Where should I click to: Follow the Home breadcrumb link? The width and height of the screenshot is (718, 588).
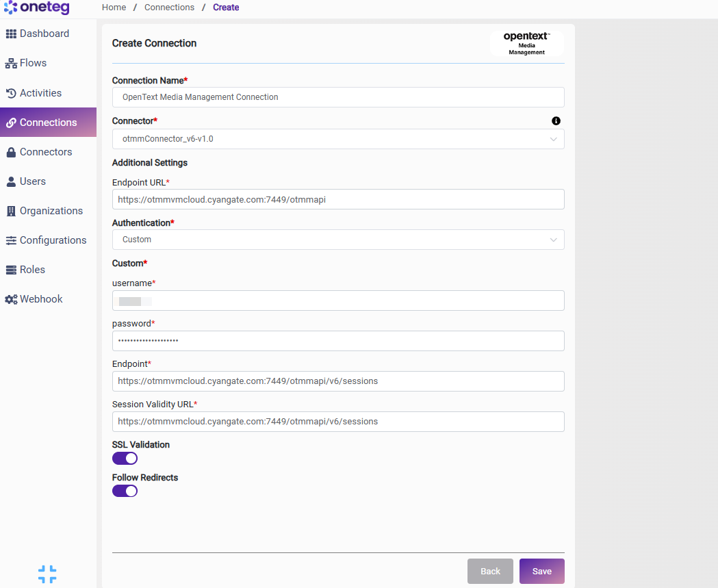tap(114, 8)
